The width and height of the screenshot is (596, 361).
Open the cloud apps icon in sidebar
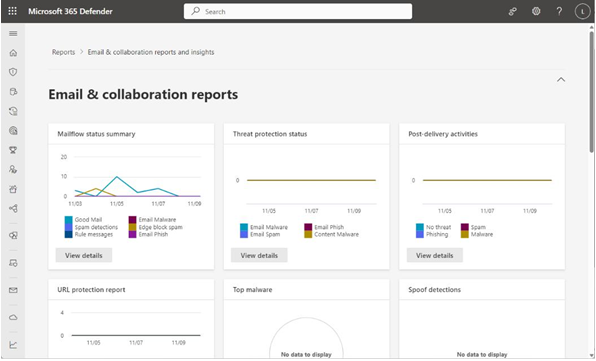point(13,317)
